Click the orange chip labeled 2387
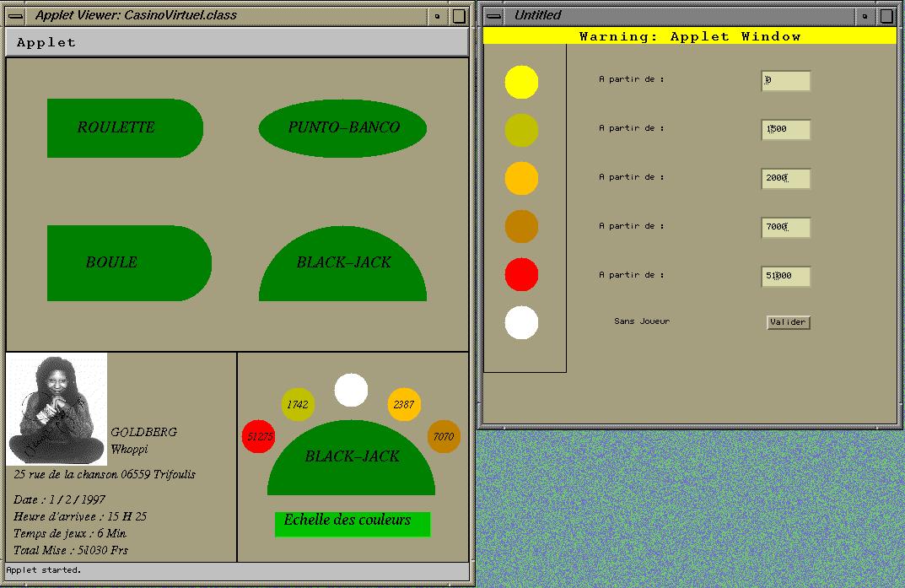Image resolution: width=905 pixels, height=588 pixels. pos(404,405)
